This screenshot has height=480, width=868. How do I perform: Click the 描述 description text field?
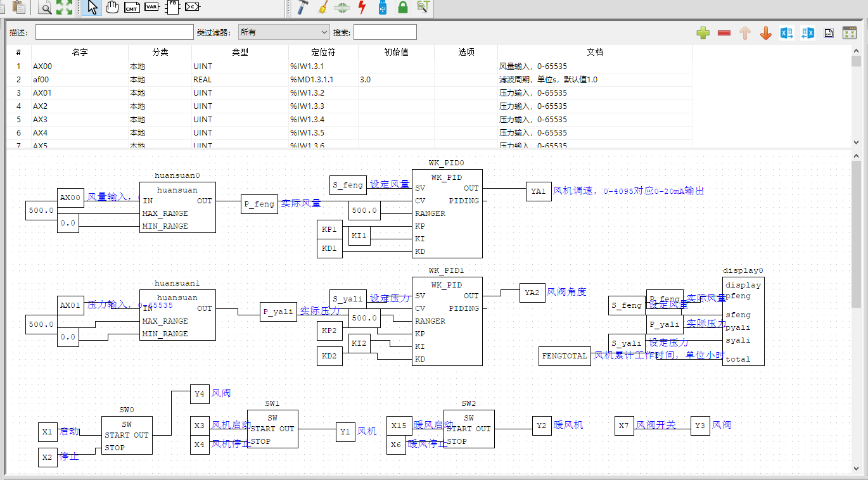(114, 32)
